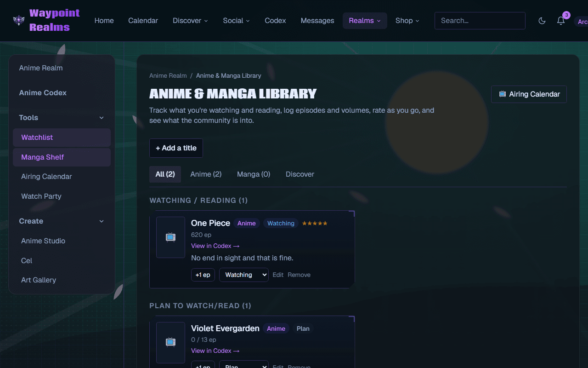Click the One Piece title

[210, 223]
